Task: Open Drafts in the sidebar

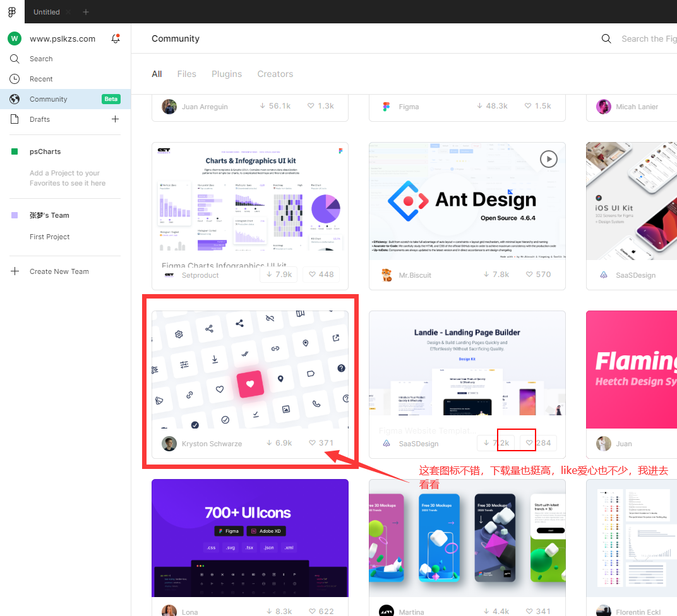Action: (x=39, y=119)
